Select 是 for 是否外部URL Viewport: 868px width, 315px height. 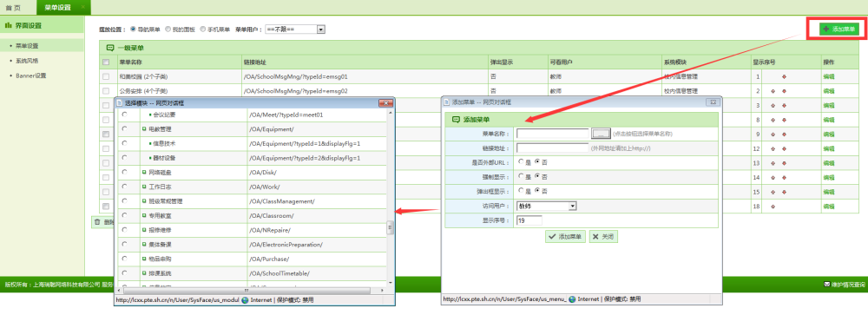click(x=521, y=162)
